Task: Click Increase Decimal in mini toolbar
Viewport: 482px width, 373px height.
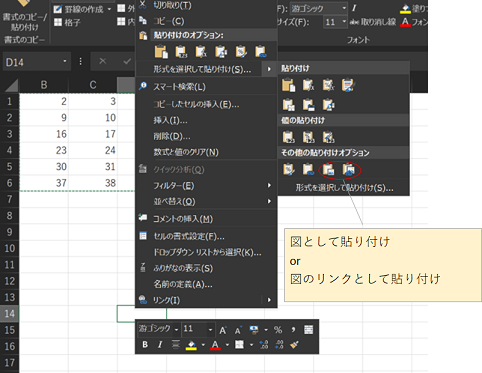Action: 264,344
